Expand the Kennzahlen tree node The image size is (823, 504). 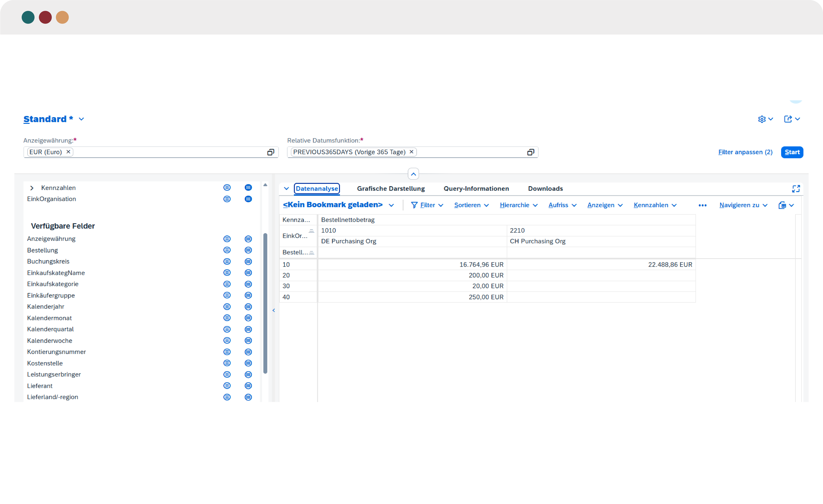32,188
